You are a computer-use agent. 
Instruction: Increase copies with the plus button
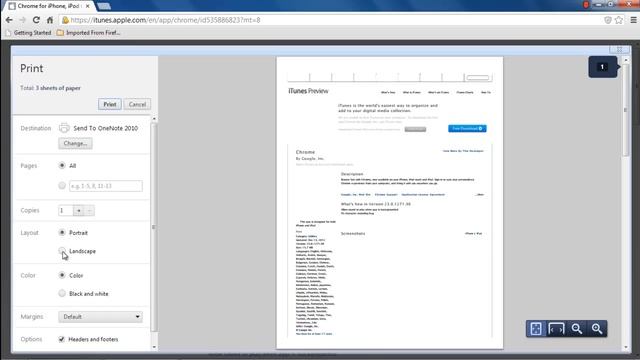tap(78, 211)
